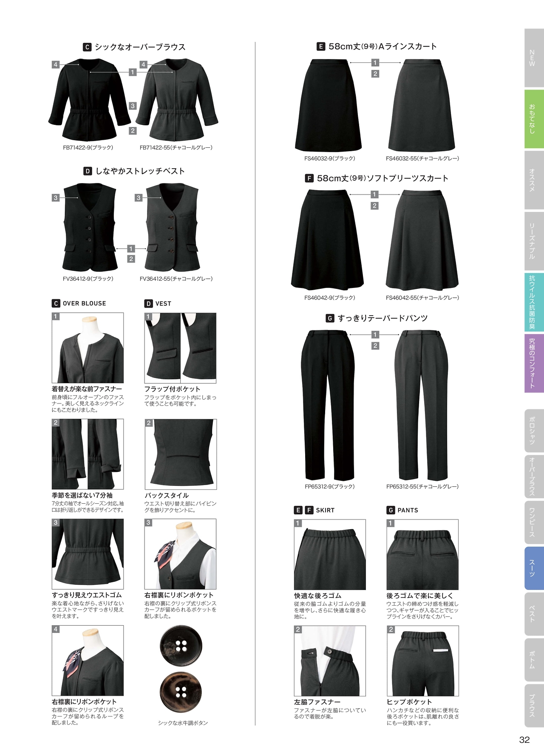Click the E badge beside Aラインスカート heading
The height and width of the screenshot is (756, 544).
coord(321,46)
